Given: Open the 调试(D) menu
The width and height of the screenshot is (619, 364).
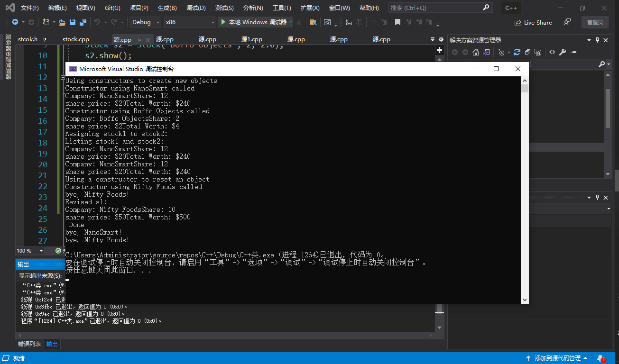Looking at the screenshot, I should click(196, 8).
